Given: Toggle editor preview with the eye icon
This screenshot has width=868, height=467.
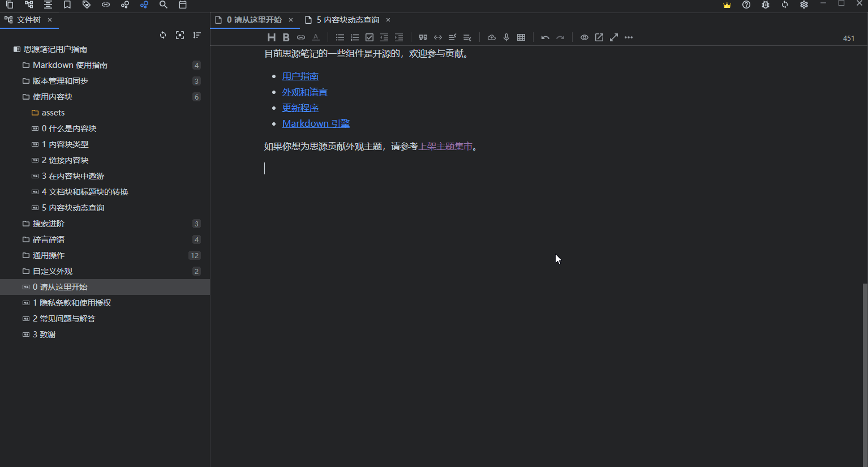Looking at the screenshot, I should tap(584, 37).
